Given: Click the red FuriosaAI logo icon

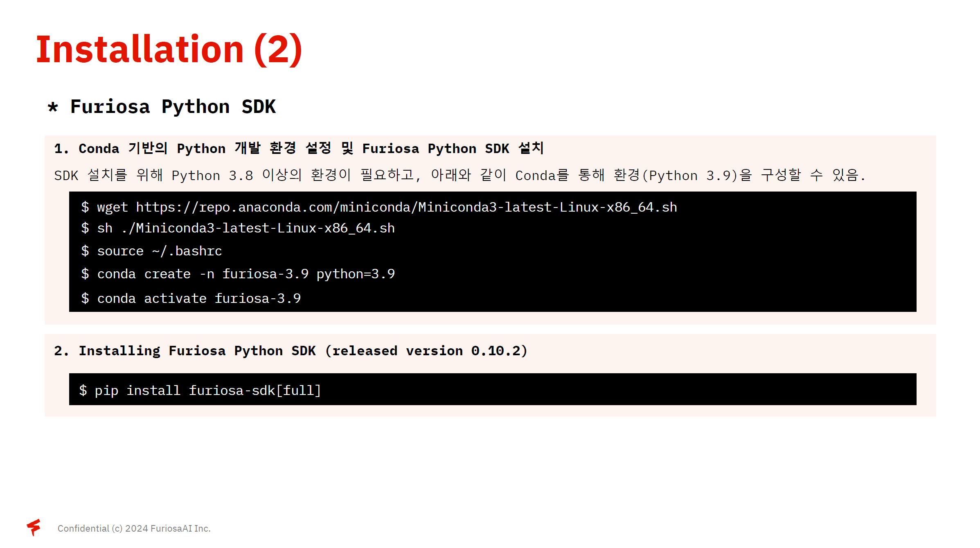Looking at the screenshot, I should [x=34, y=527].
